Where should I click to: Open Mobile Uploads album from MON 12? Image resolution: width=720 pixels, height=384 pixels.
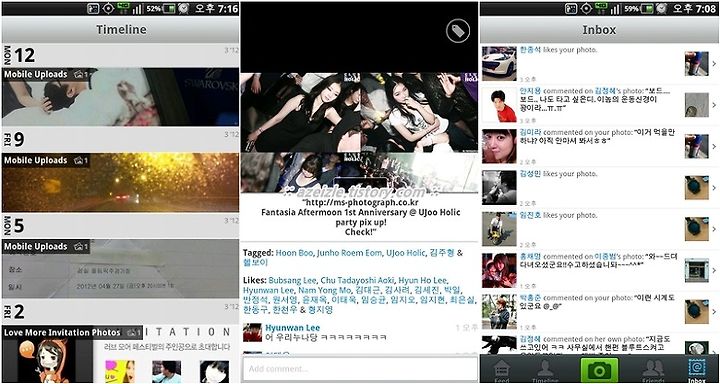[x=120, y=97]
